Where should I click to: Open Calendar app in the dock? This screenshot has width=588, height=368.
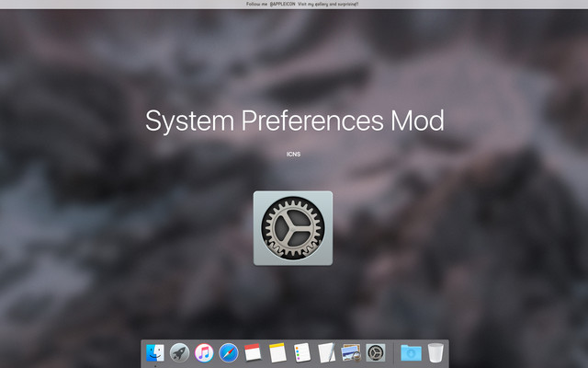click(253, 352)
